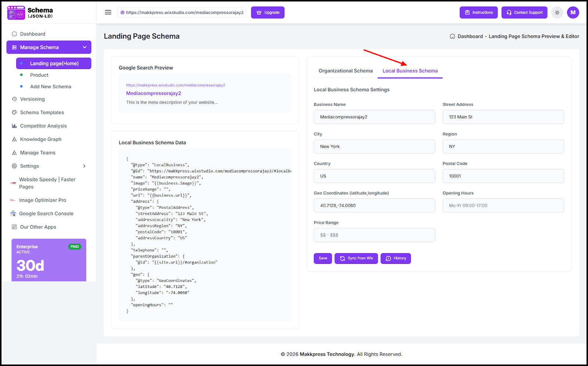The image size is (588, 366).
Task: Select the Local Business Schema tab
Action: tap(410, 71)
